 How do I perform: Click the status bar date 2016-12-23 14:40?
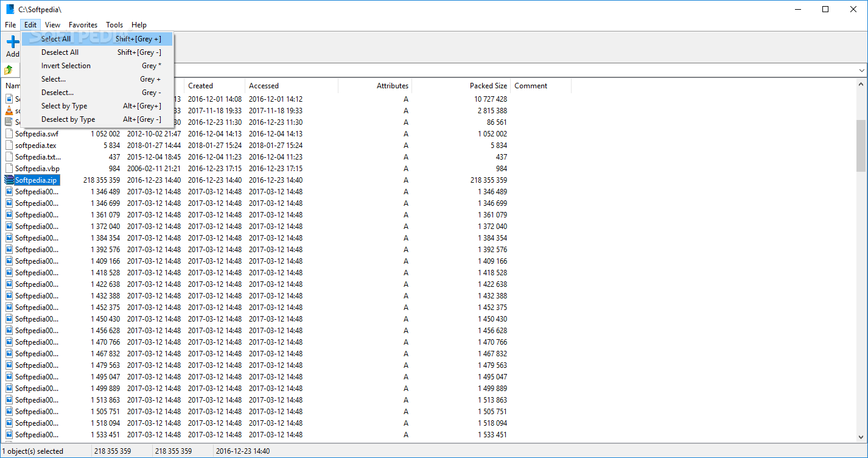[x=242, y=451]
